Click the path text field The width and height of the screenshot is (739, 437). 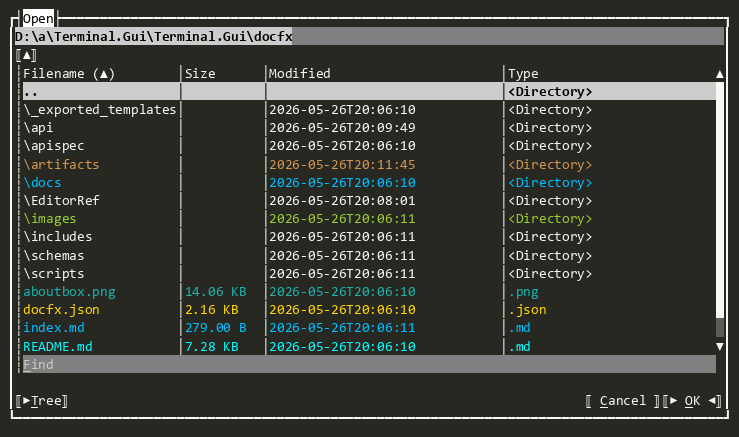pyautogui.click(x=370, y=36)
